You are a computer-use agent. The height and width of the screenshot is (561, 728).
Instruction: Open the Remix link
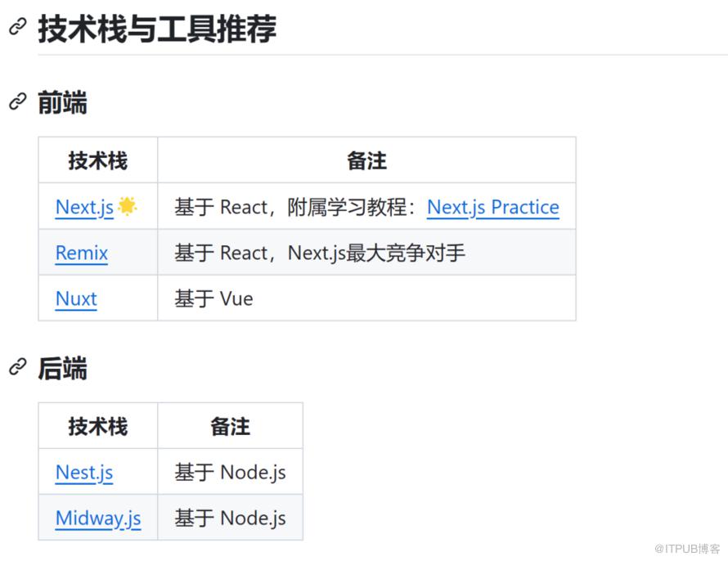(82, 253)
